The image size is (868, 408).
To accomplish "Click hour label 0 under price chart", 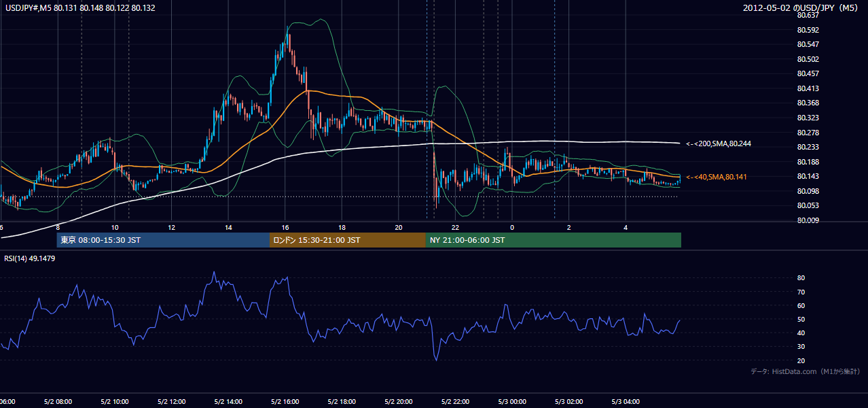I will coord(512,227).
